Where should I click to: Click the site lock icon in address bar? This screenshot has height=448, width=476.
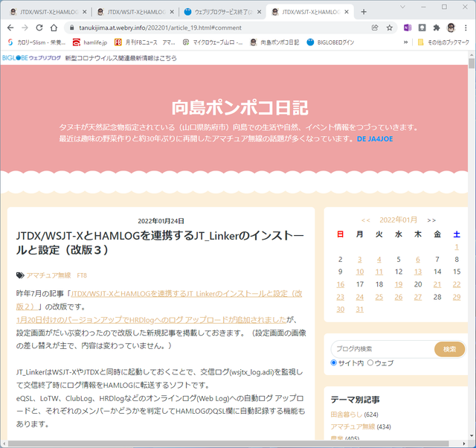pos(71,28)
